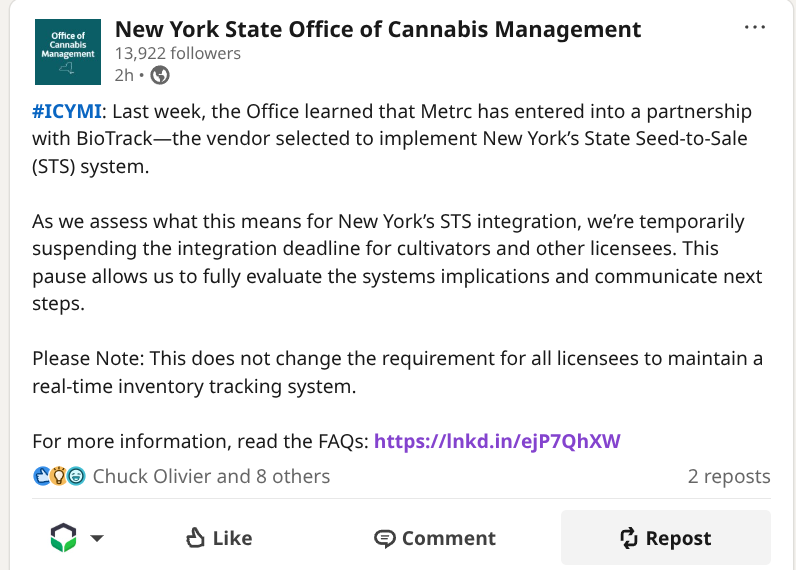Click the thumbs-up icon on Like button
Viewport: 796px width, 570px height.
[196, 538]
